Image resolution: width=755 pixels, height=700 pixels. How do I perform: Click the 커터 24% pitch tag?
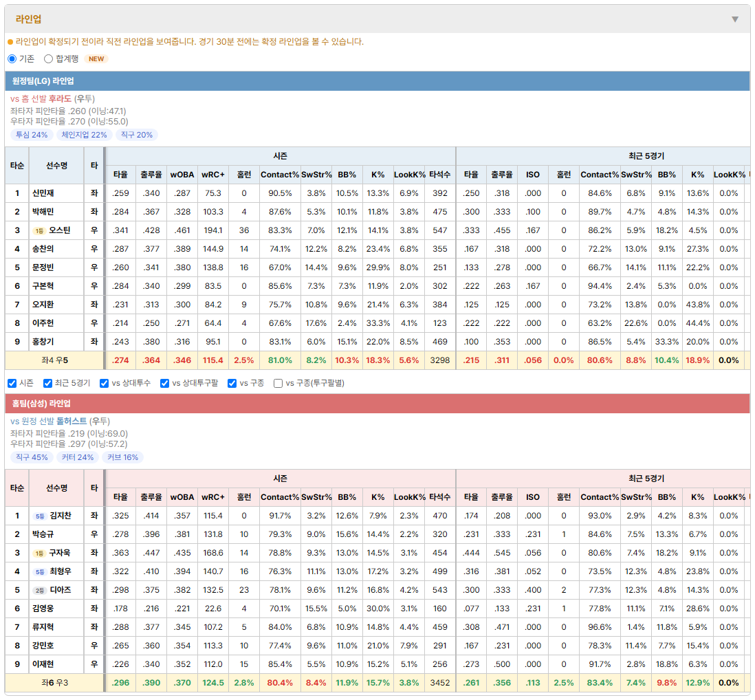[x=78, y=457]
